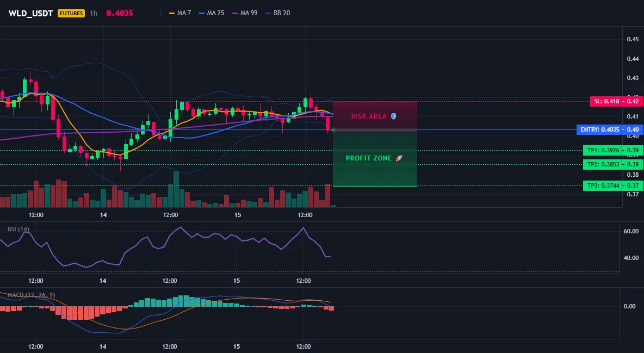Click the 0.45 value on the price axis
Screen dimensions: 644x353
click(633, 40)
